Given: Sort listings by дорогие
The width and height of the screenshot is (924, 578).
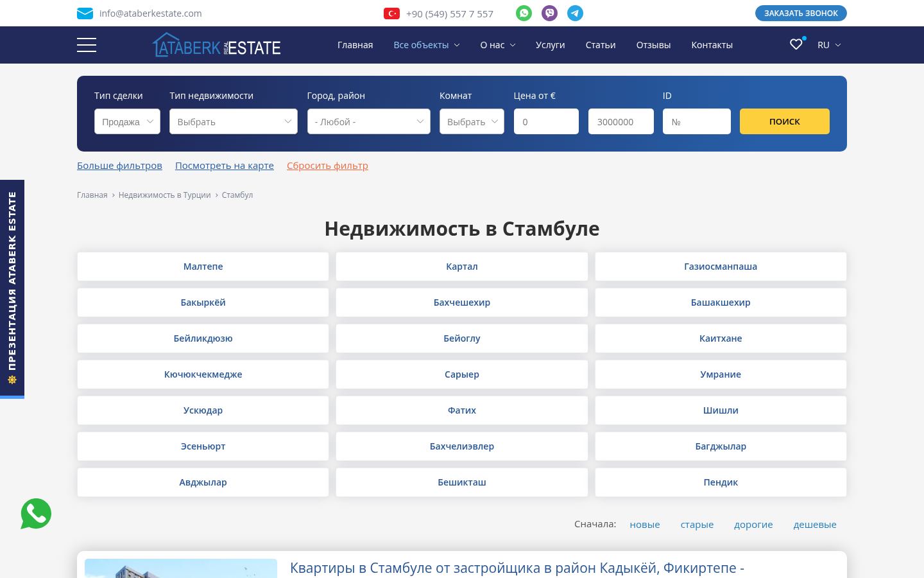Looking at the screenshot, I should pos(753,525).
